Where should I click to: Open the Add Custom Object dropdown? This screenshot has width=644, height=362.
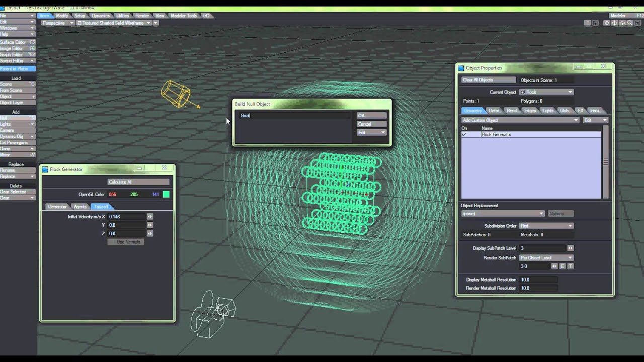point(520,120)
